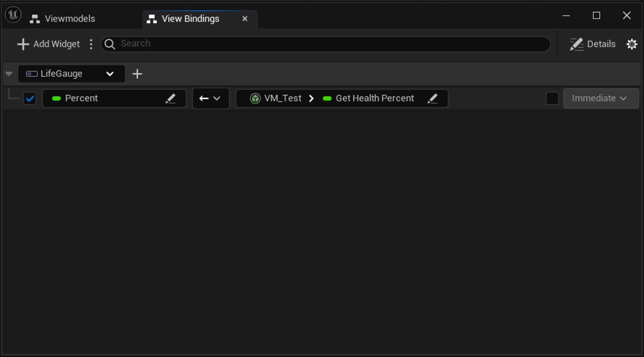Close the View Bindings tab
The height and width of the screenshot is (357, 644).
245,19
